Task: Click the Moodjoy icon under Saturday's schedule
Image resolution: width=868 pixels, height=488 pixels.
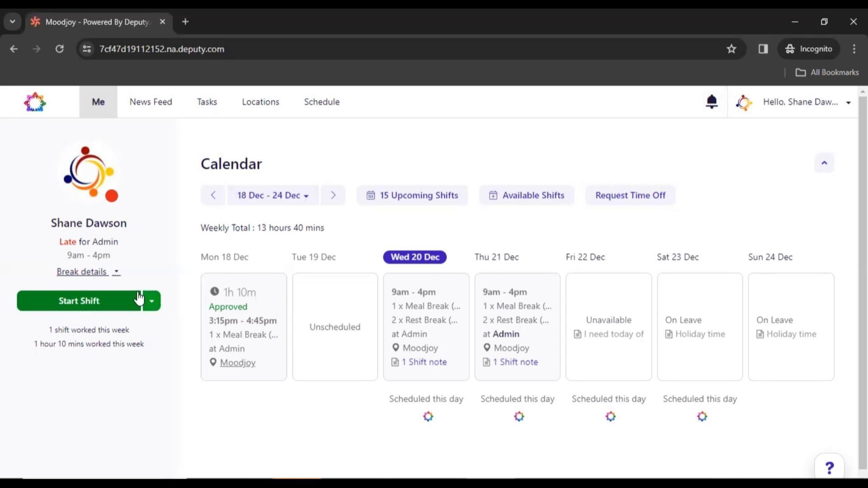Action: click(x=702, y=416)
